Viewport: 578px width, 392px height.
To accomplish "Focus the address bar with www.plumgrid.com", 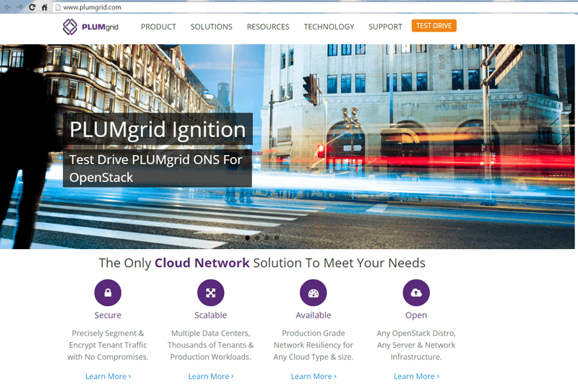I will coord(315,7).
